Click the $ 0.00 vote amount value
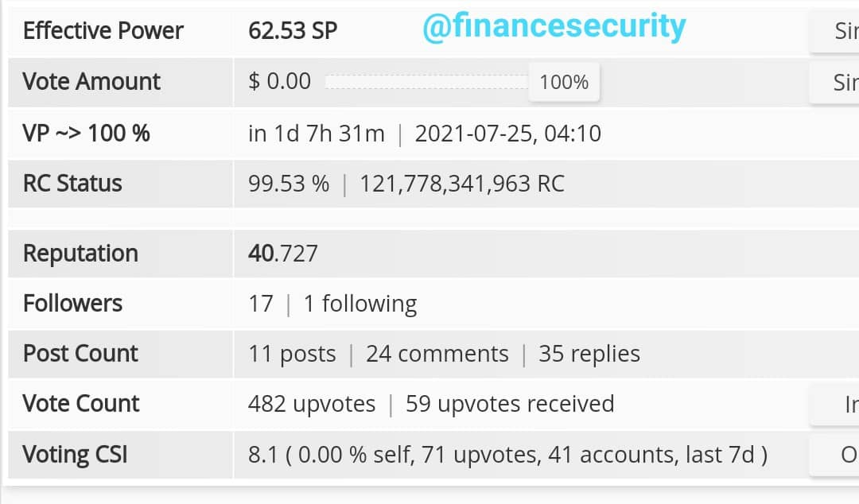The image size is (859, 504). click(279, 82)
